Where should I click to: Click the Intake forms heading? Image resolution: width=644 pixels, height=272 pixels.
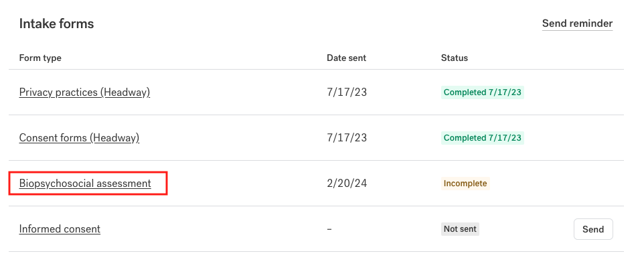(x=56, y=24)
